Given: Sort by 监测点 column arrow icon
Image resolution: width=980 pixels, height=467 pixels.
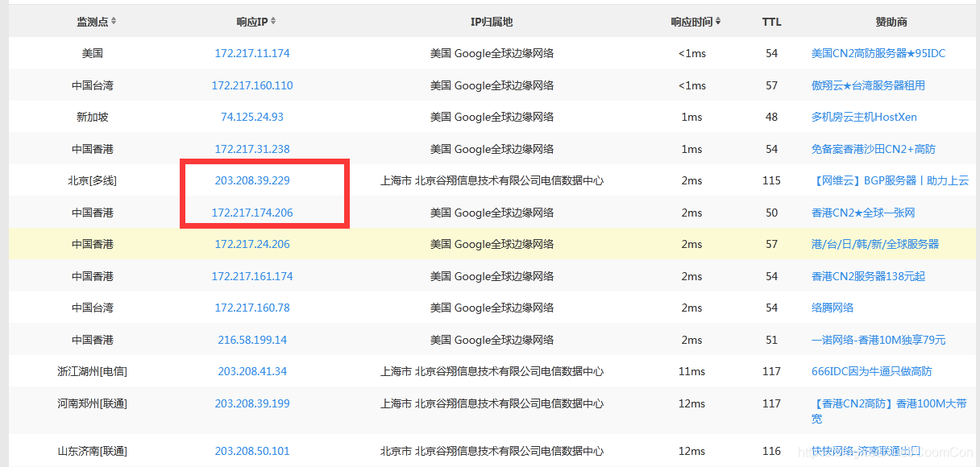Looking at the screenshot, I should [x=114, y=22].
